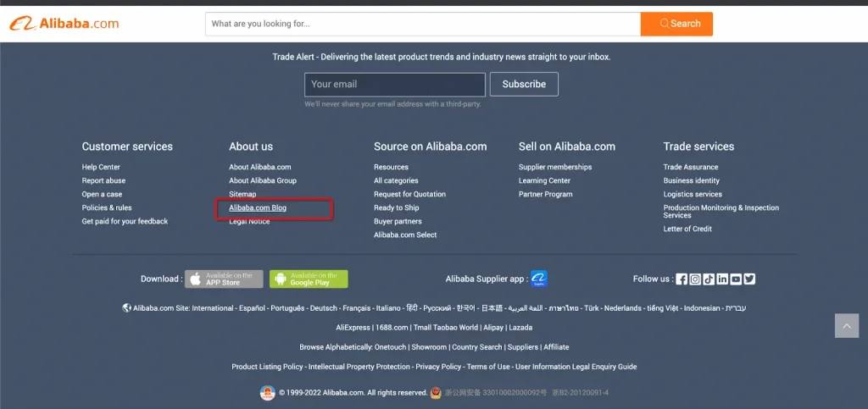Switch site language to Deutsch
868x409 pixels.
point(323,308)
